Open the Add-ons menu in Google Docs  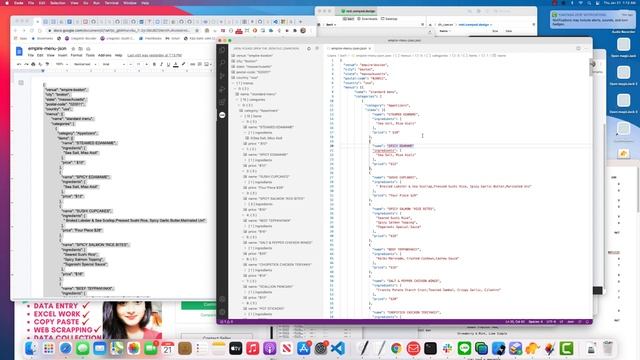pyautogui.click(x=104, y=55)
